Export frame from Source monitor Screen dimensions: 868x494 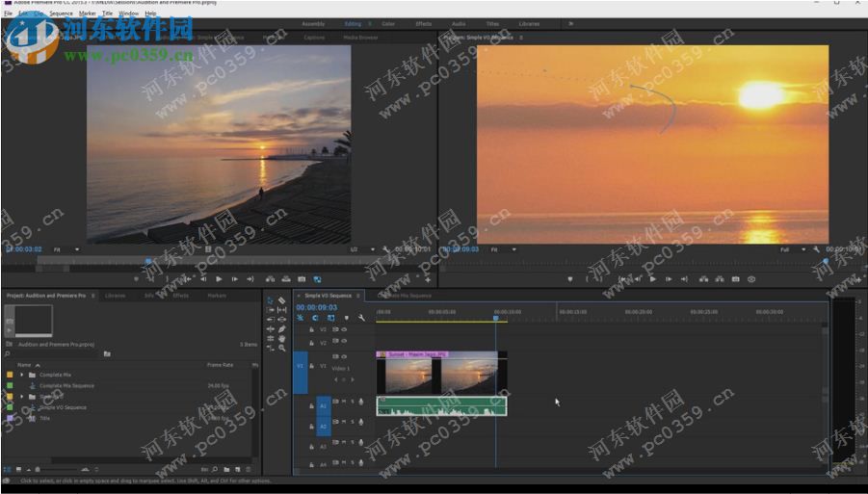coord(302,279)
